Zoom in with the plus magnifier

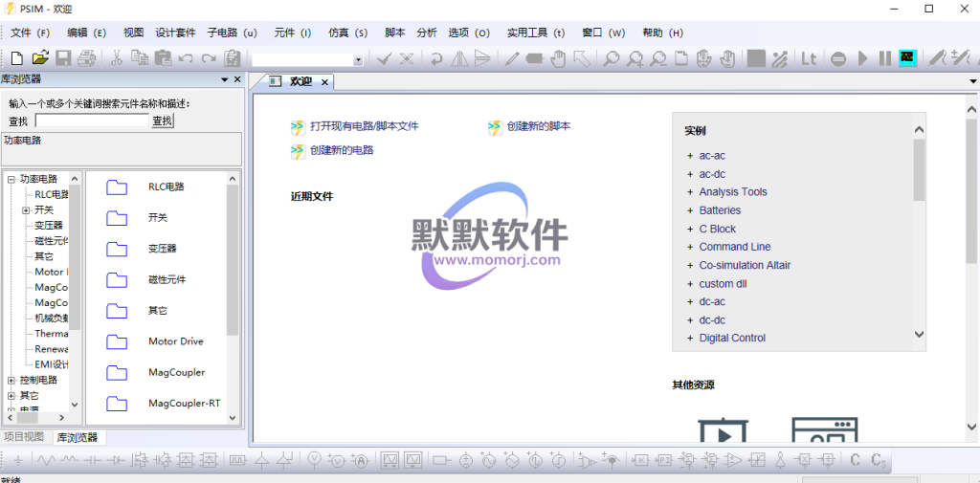635,58
